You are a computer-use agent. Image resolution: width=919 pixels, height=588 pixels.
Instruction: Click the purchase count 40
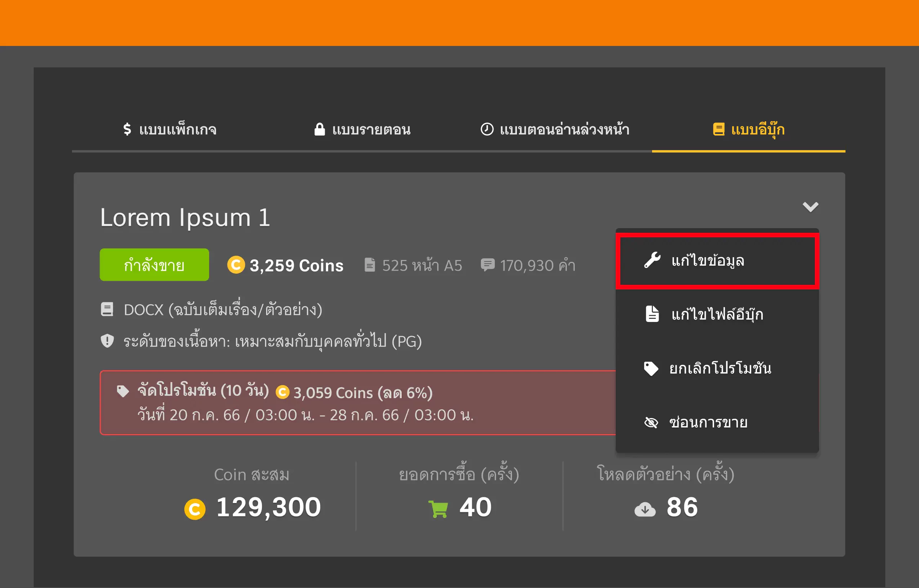pos(475,507)
